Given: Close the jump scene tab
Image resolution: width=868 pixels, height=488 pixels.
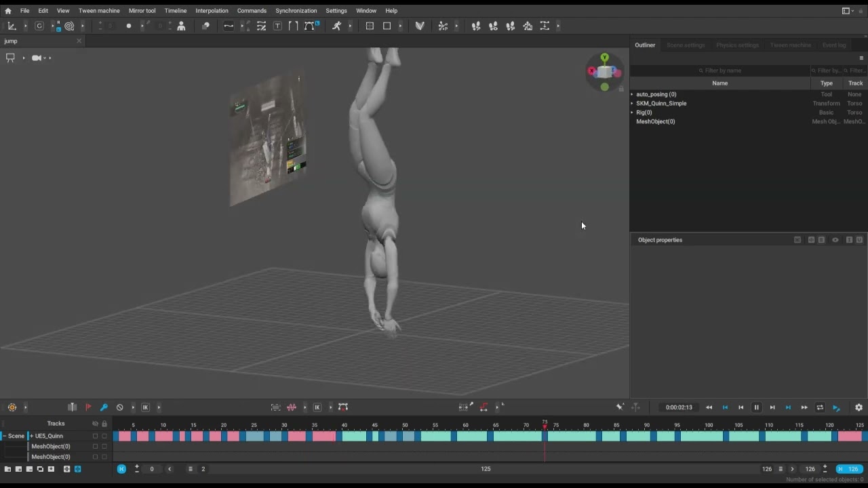Looking at the screenshot, I should coord(79,41).
